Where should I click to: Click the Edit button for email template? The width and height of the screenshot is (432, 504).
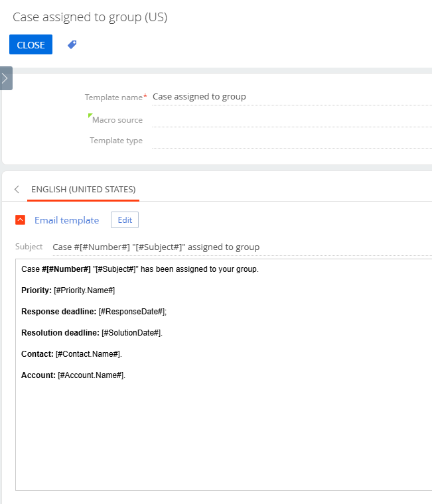(x=125, y=220)
